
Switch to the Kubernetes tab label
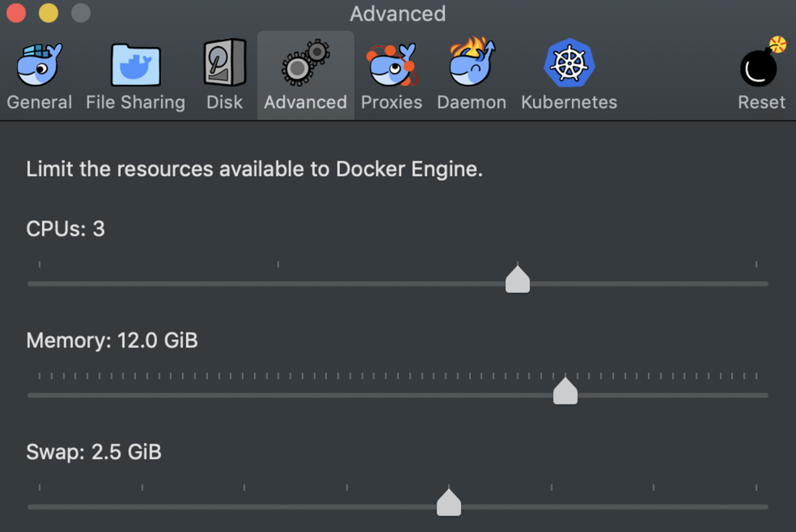click(x=569, y=102)
